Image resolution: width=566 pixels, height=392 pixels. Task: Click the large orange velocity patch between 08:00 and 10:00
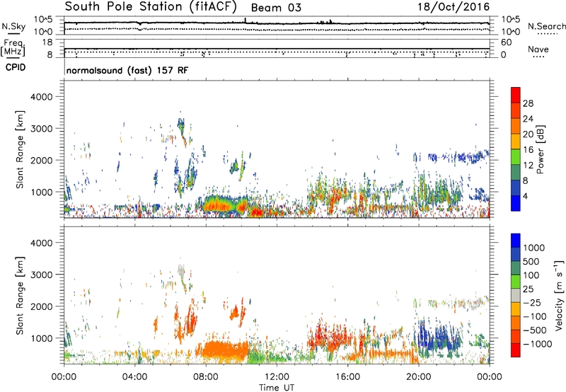click(224, 351)
